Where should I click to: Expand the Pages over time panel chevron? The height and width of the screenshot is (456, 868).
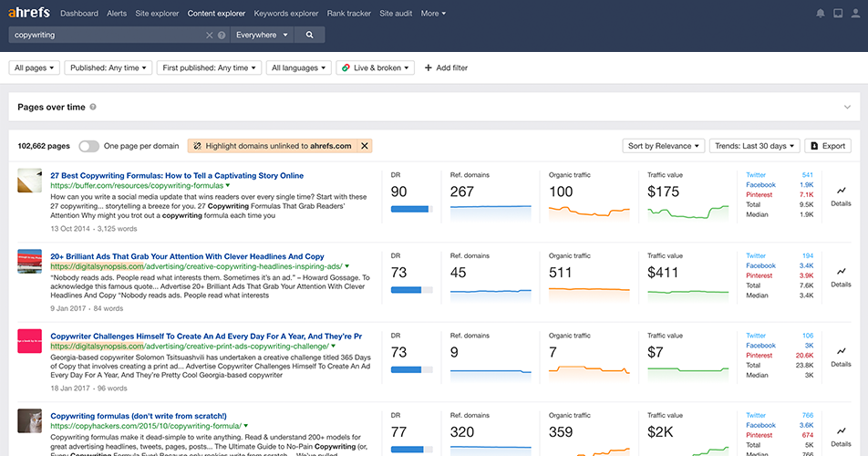[x=847, y=108]
